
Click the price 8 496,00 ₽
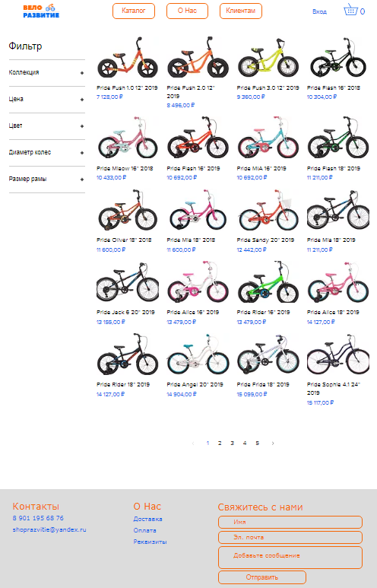(x=181, y=106)
